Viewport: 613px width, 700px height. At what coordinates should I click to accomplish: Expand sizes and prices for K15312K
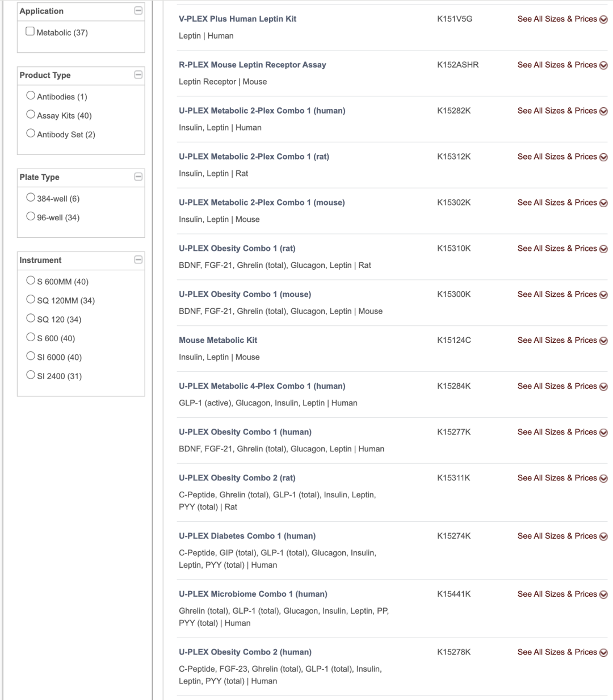click(562, 157)
